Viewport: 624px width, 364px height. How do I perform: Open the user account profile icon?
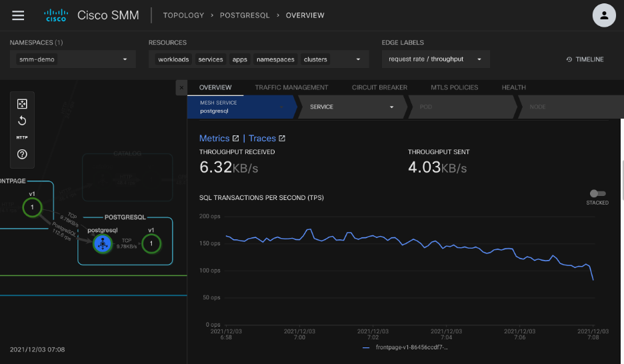tap(604, 15)
